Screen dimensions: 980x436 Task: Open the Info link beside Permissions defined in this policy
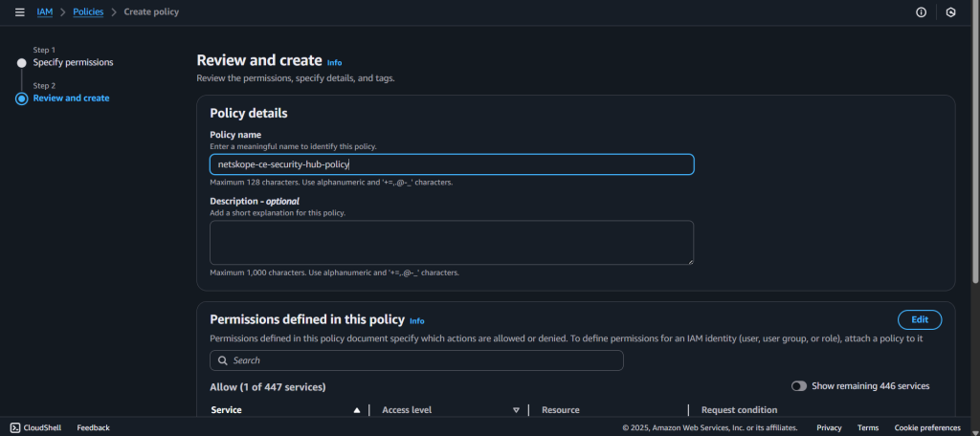(417, 321)
